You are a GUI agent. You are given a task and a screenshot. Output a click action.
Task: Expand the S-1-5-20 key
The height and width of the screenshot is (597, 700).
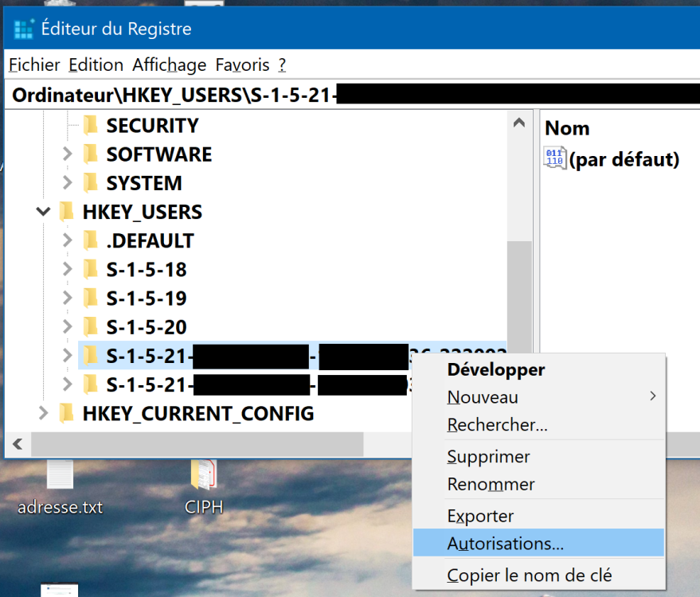tap(68, 326)
